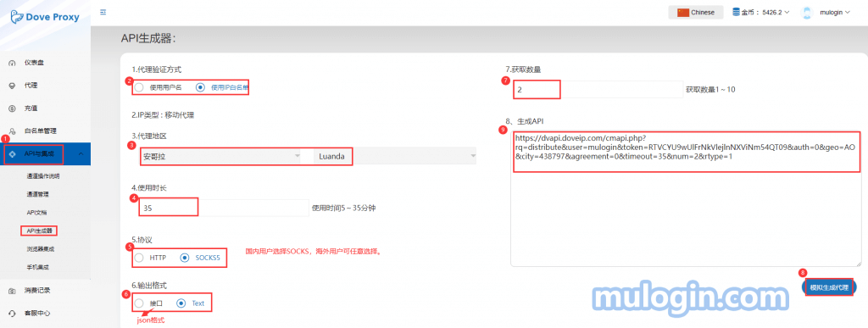The height and width of the screenshot is (328, 868).
Task: Open 客服中心 in the sidebar
Action: click(37, 313)
